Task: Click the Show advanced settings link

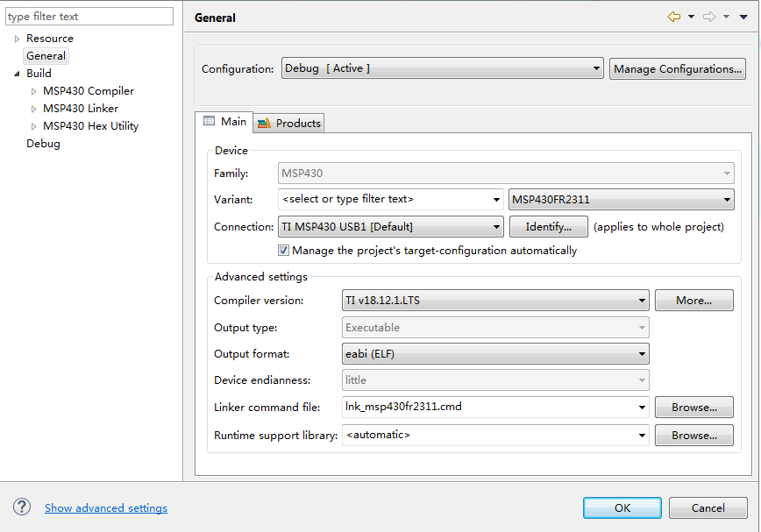Action: 106,507
